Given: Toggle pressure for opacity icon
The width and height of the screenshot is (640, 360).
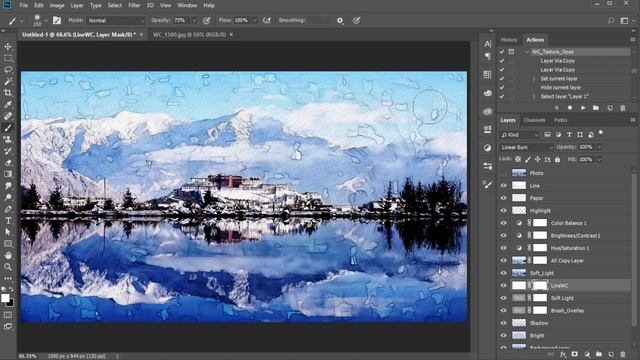Looking at the screenshot, I should 207,20.
